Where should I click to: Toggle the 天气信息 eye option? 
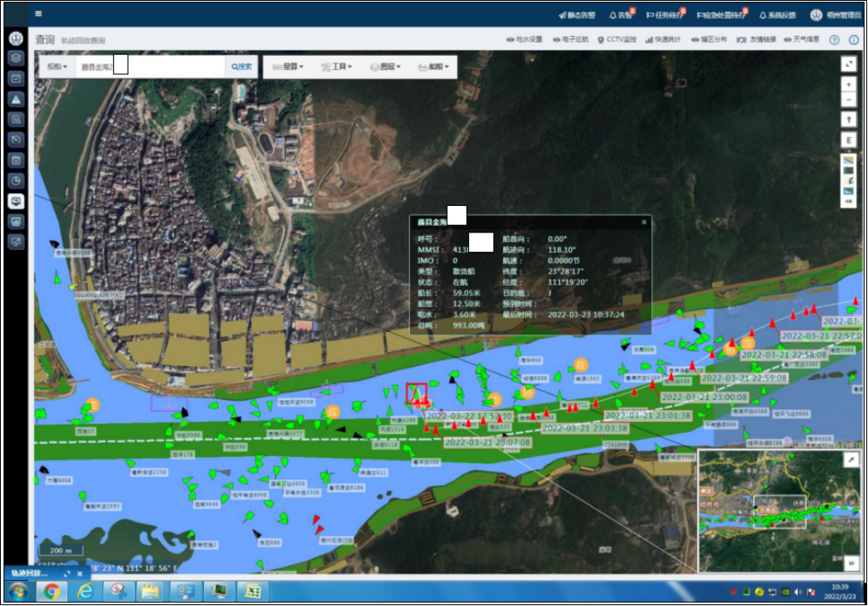point(801,39)
